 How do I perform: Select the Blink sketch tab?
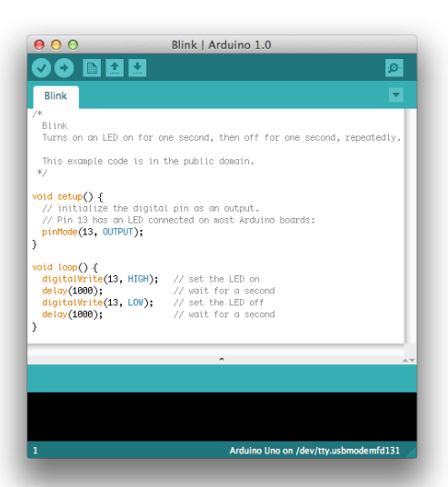(56, 96)
